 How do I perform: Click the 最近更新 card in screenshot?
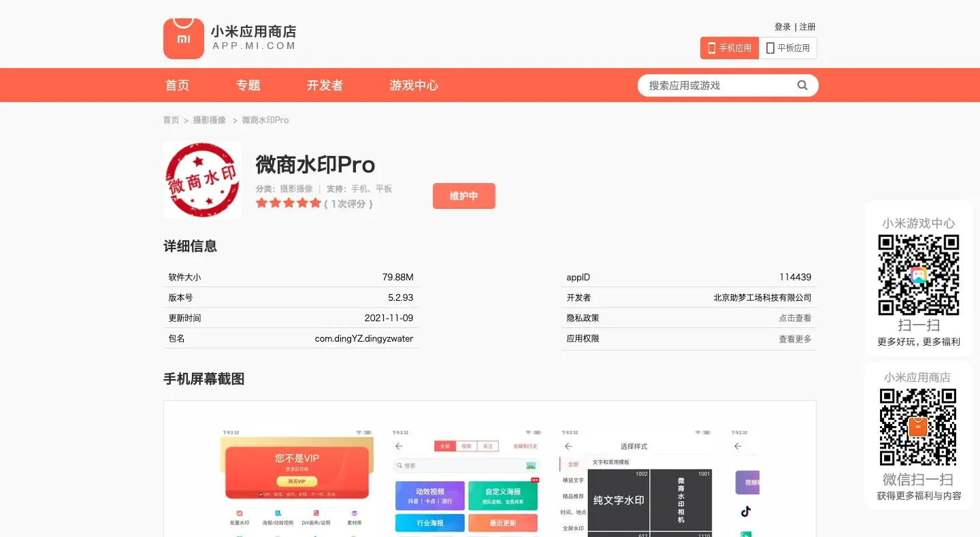[x=503, y=523]
